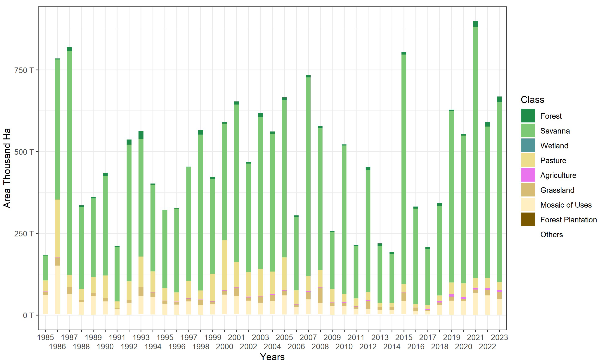Click the Wetland legend color swatch
The image size is (600, 364).
[528, 145]
